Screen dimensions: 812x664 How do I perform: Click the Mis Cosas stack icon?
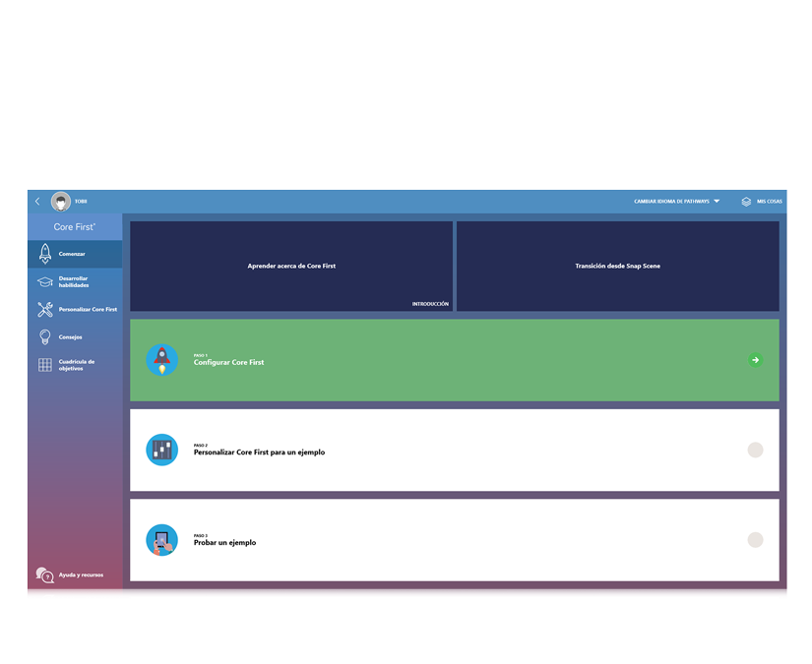(745, 201)
